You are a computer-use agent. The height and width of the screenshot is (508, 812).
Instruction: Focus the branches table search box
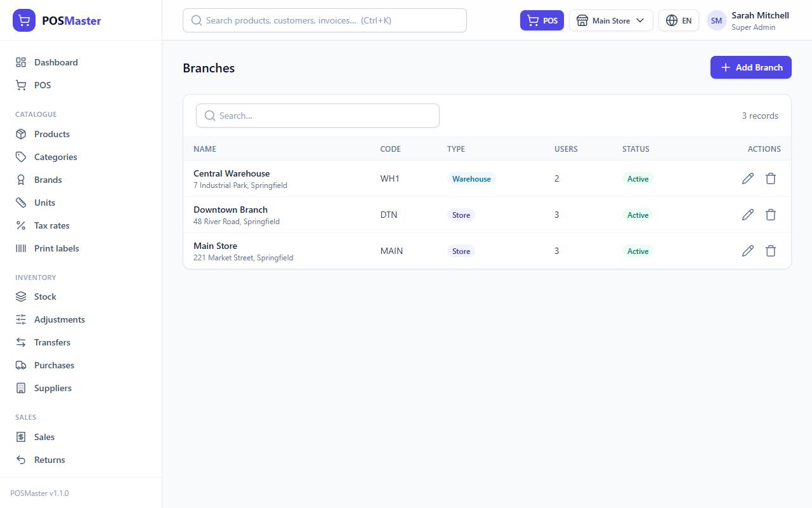[318, 116]
